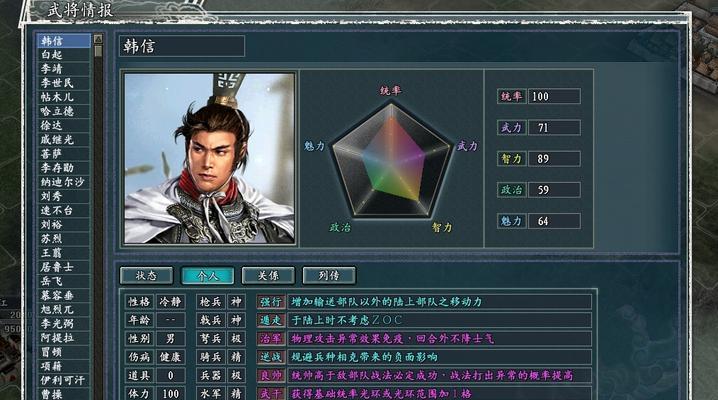
Task: Click the 骑兵 aptitude 精
Action: 236,357
